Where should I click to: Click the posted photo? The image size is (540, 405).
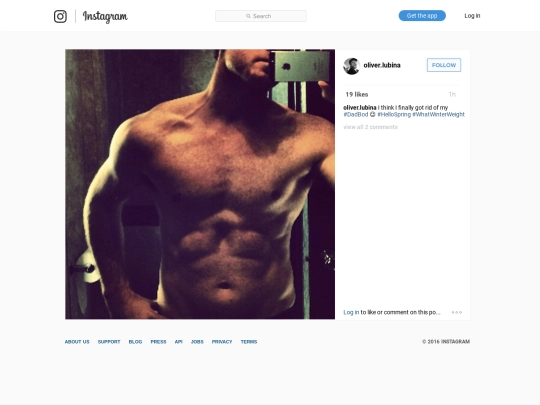(x=200, y=184)
